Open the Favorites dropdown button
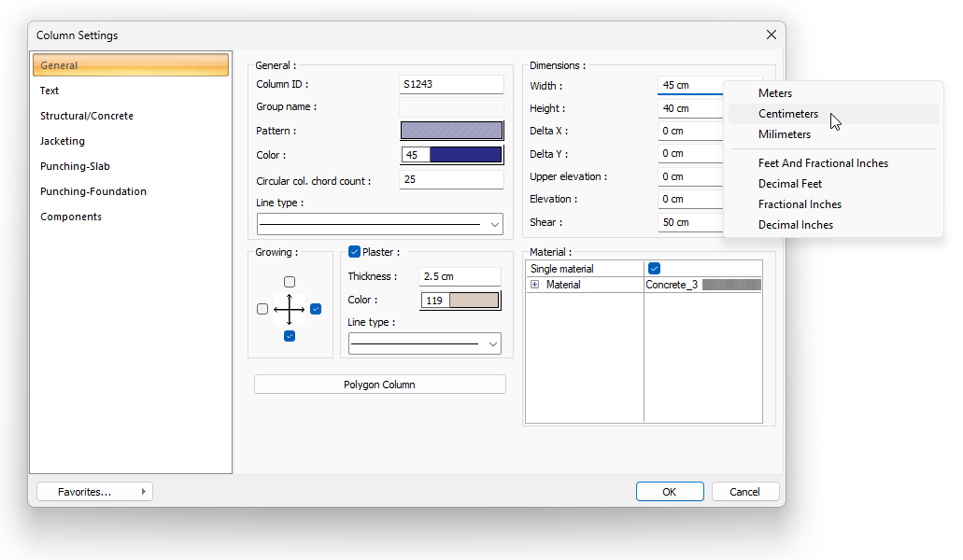Screen dimensions: 963x560 point(94,492)
